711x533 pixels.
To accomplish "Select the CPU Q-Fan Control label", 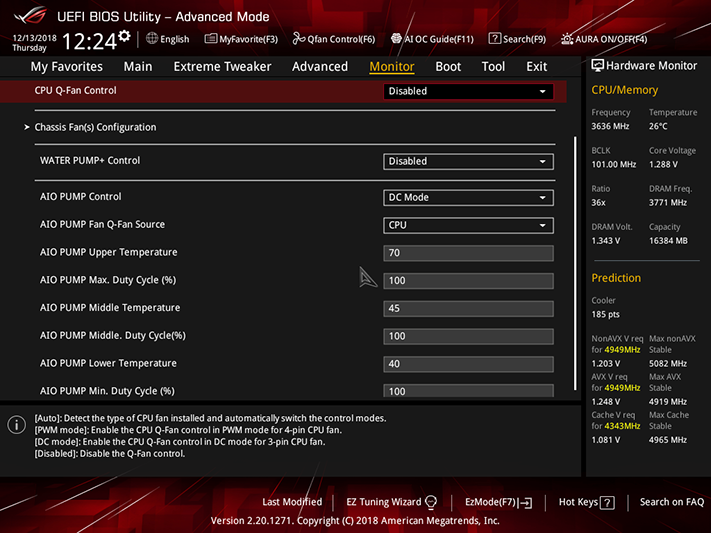I will [x=75, y=90].
